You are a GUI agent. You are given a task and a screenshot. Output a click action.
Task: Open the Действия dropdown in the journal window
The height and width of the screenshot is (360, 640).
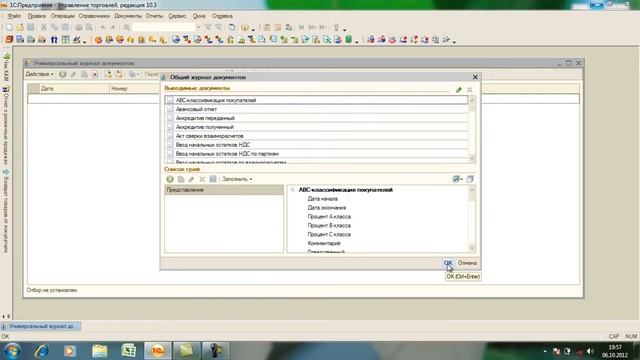(40, 74)
